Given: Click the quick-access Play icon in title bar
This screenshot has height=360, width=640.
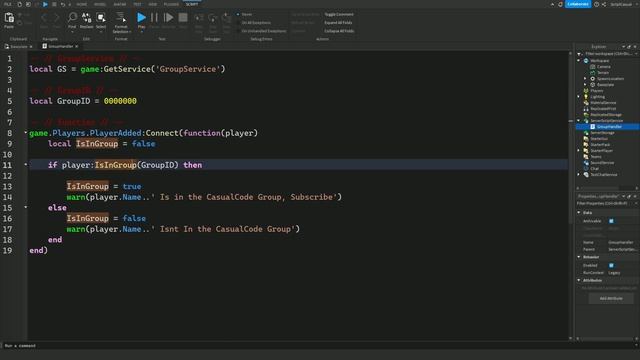Looking at the screenshot, I should (45, 4).
